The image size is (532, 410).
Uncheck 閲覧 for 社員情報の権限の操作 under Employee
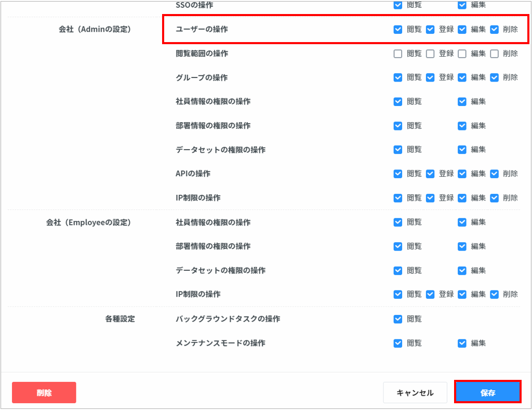pos(398,222)
